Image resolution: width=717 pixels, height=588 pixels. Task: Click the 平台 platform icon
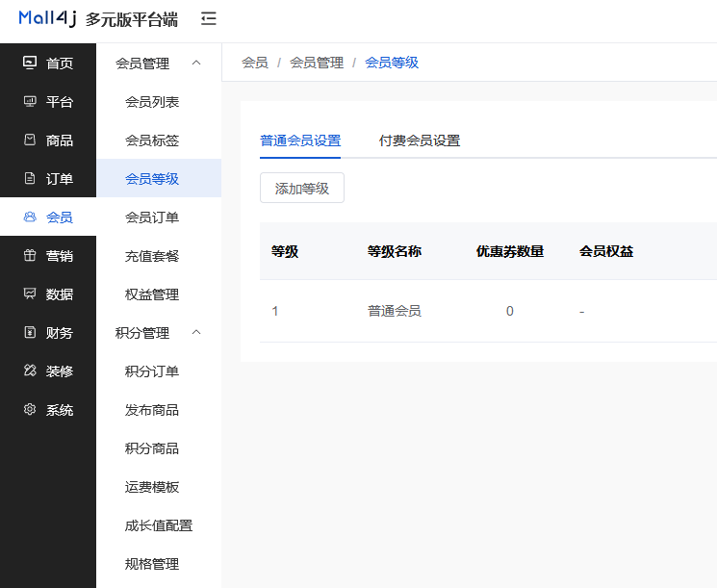pyautogui.click(x=30, y=101)
